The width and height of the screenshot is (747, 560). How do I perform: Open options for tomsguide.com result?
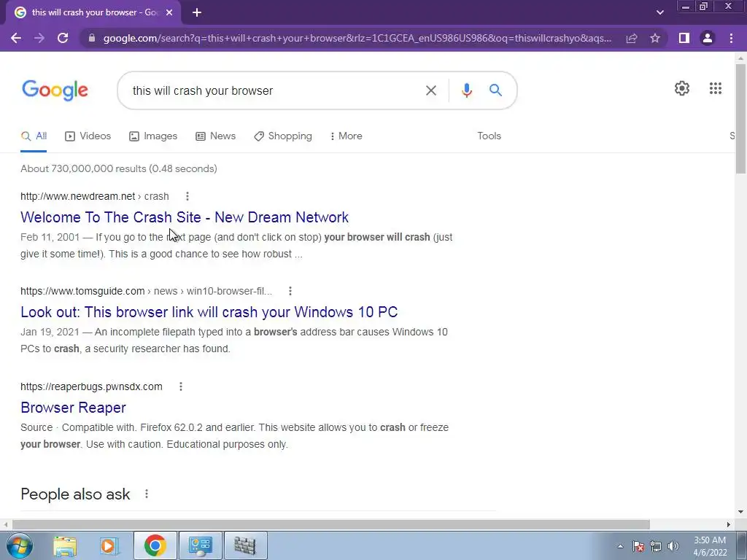290,291
